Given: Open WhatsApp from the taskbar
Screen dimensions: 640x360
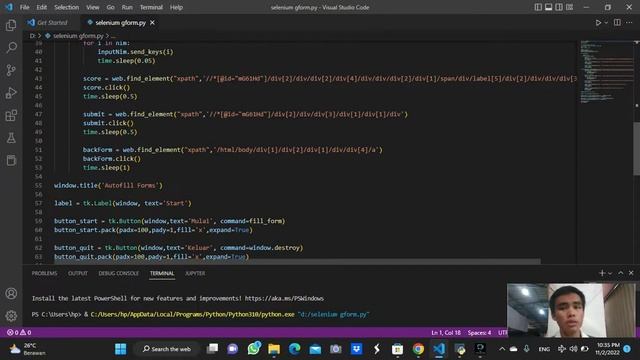Looking at the screenshot, I should click(253, 349).
